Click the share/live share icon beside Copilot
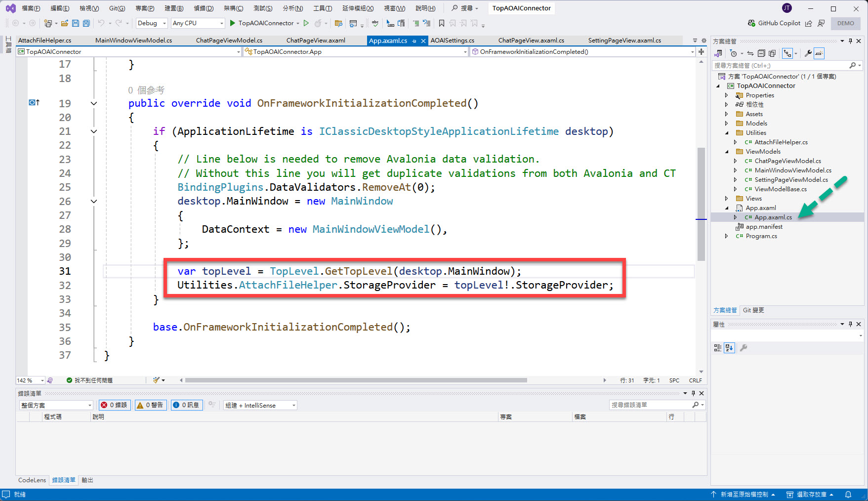The width and height of the screenshot is (868, 501). 809,23
